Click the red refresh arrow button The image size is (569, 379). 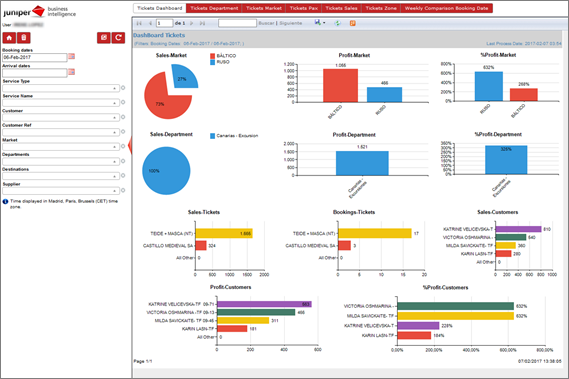pos(118,38)
